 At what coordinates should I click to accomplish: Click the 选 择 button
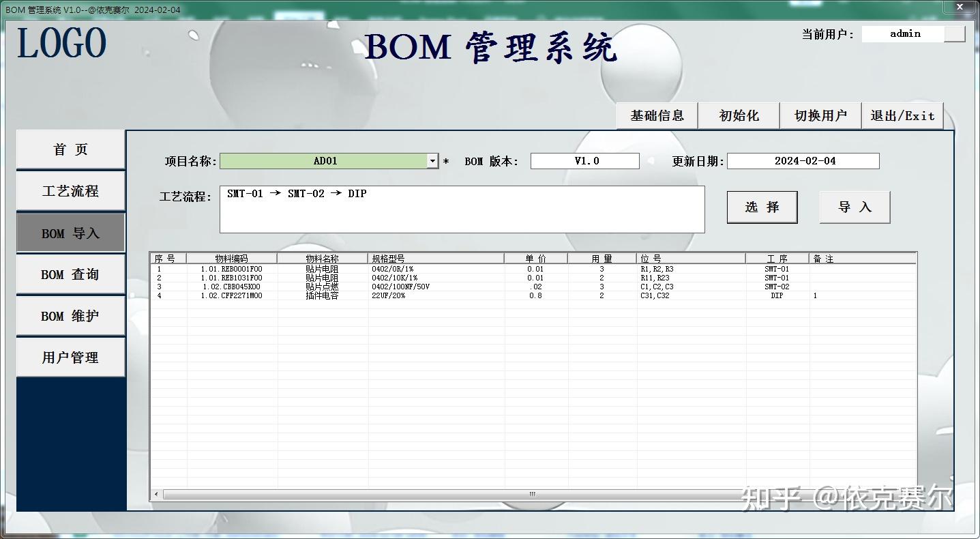click(x=762, y=207)
